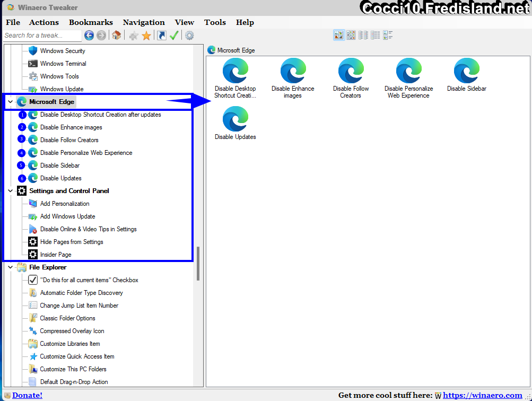532x401 pixels.
Task: Select Compressed Overlay Icon tweak
Action: [72, 331]
